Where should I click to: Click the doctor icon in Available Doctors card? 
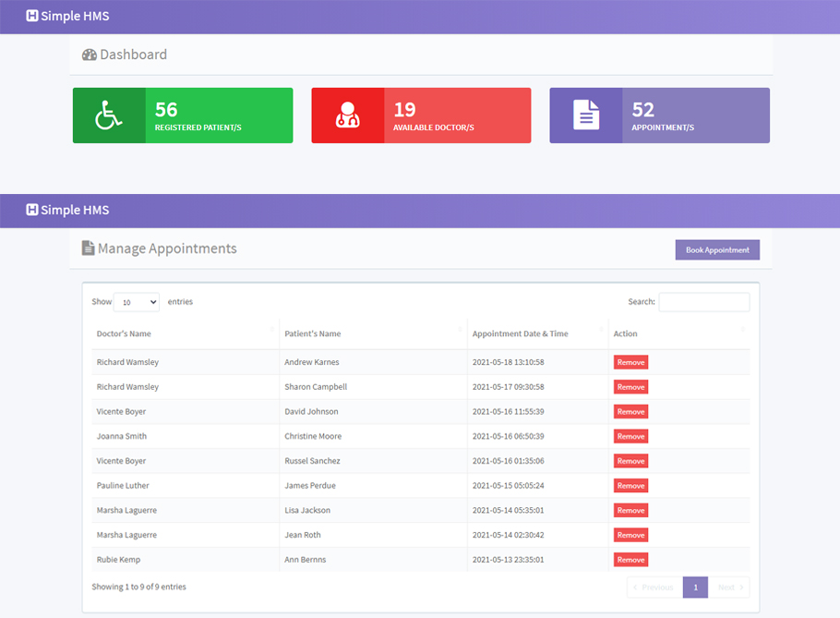click(347, 115)
